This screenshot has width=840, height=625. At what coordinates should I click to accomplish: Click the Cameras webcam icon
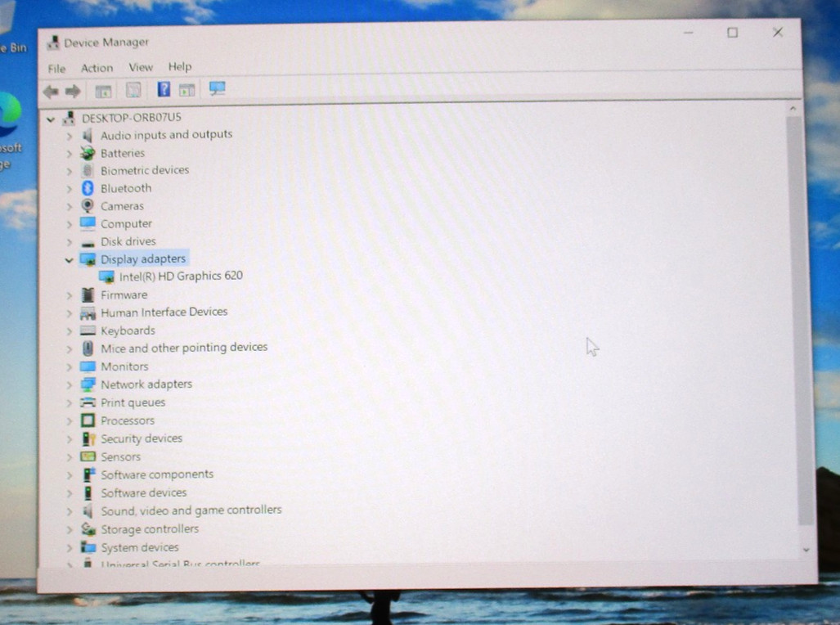pos(88,206)
